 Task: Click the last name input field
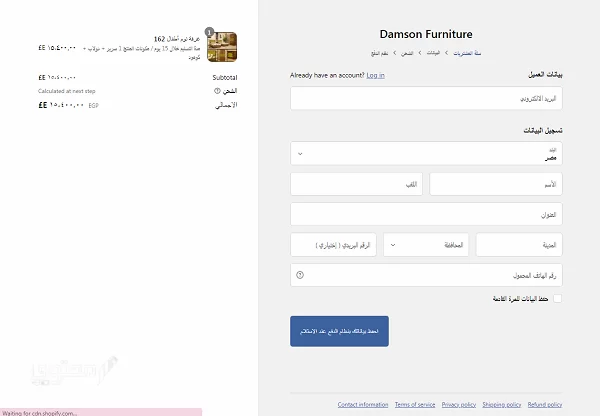pos(356,184)
